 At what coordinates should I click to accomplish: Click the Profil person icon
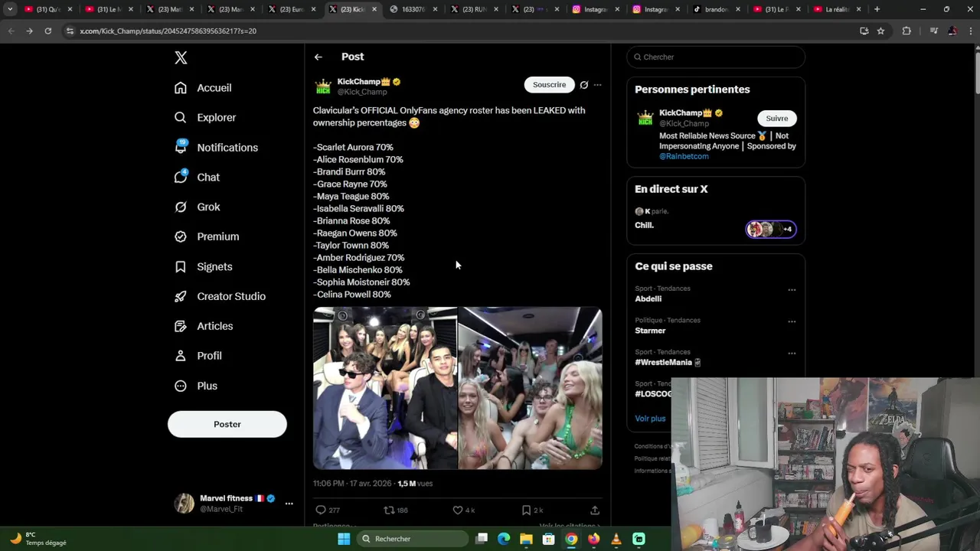pos(181,356)
